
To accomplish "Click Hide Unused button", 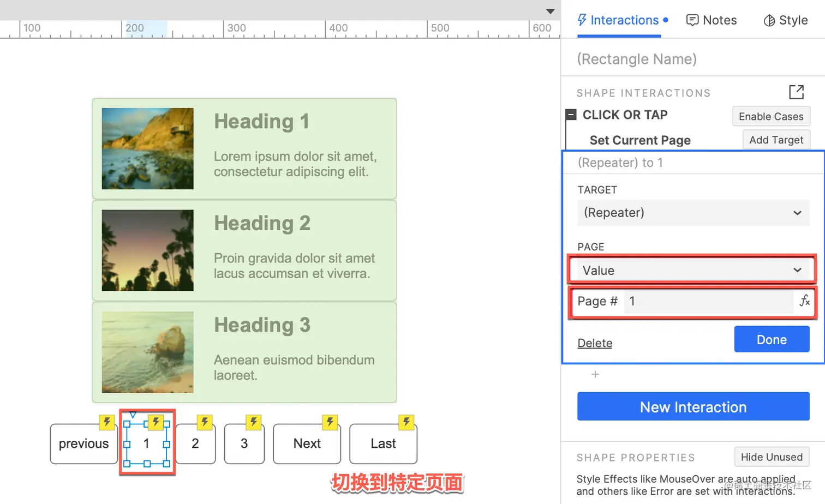I will pyautogui.click(x=772, y=457).
